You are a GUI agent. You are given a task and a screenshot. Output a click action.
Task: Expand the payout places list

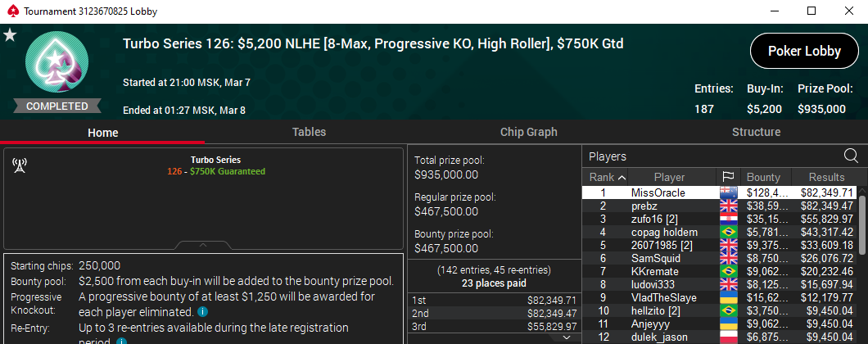click(x=564, y=337)
